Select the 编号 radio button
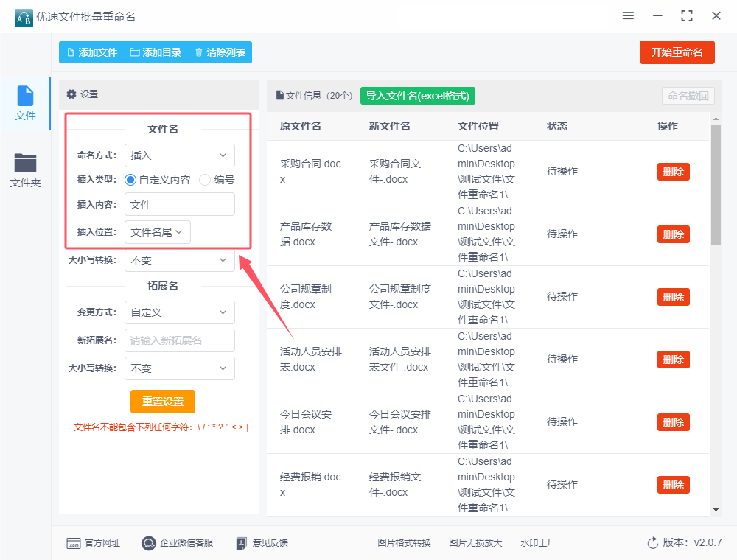The image size is (737, 560). tap(205, 180)
